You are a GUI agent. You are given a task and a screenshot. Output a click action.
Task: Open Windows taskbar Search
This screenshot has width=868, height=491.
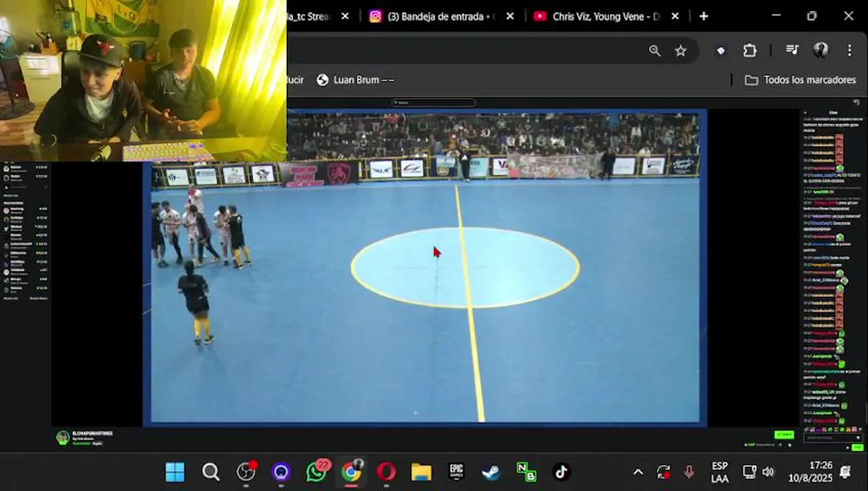coord(211,472)
